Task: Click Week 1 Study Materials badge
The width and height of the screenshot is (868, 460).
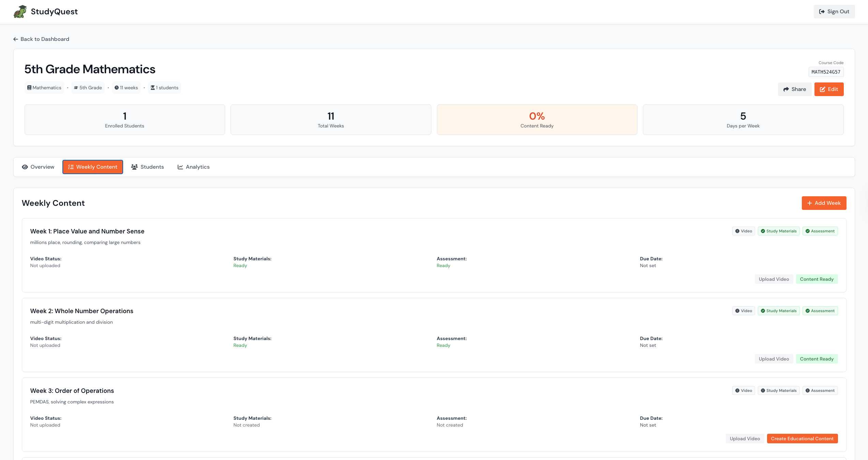Action: click(x=778, y=231)
